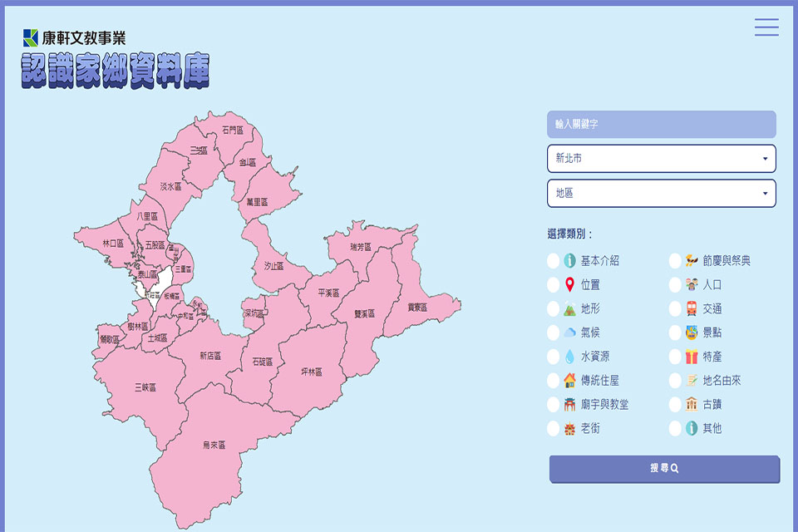Click the cloud icon for 氣候

[x=569, y=332]
